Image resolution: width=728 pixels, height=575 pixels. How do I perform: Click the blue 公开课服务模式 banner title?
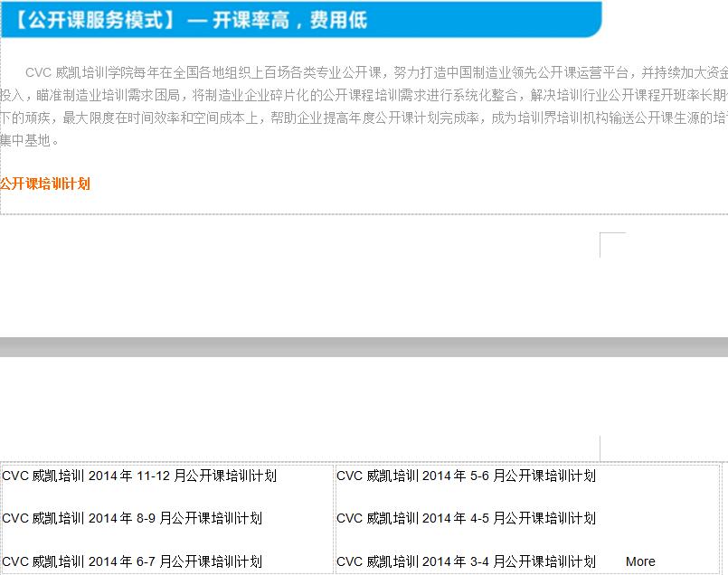click(x=190, y=20)
